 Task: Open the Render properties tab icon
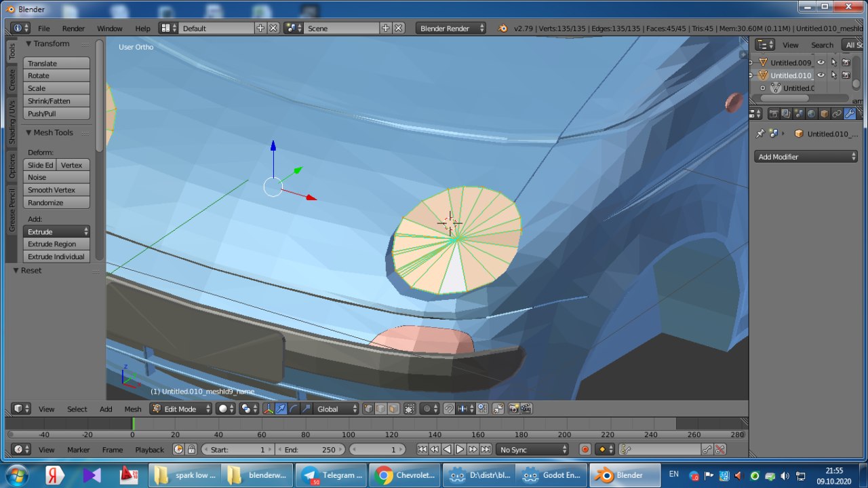[774, 113]
